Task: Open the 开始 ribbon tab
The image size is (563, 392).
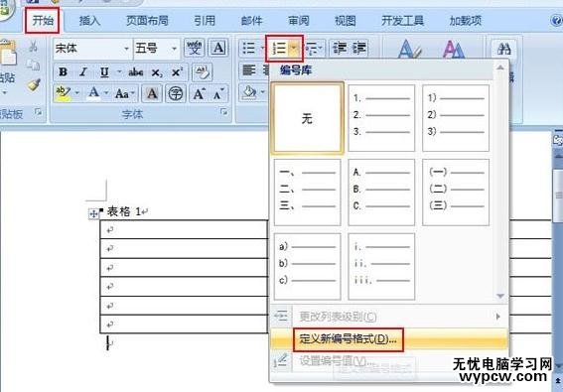Action: tap(43, 21)
